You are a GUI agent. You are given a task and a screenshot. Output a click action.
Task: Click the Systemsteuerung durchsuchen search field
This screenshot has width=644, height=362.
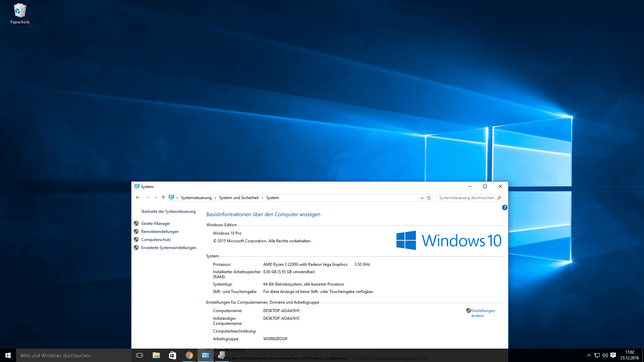tap(466, 198)
